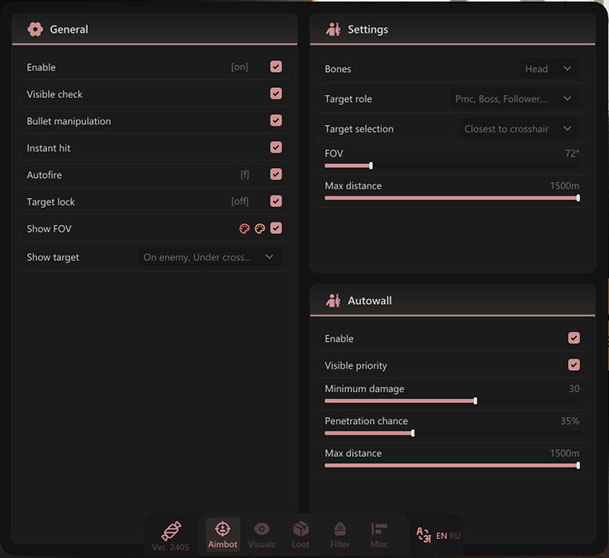Uncheck the Instant hit checkbox
Viewport: 609px width, 558px height.
pyautogui.click(x=276, y=148)
